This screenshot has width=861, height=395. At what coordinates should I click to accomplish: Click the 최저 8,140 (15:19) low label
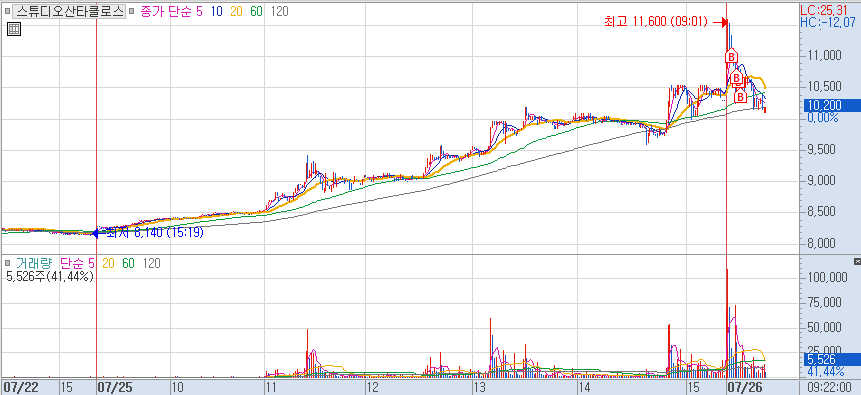(x=155, y=233)
